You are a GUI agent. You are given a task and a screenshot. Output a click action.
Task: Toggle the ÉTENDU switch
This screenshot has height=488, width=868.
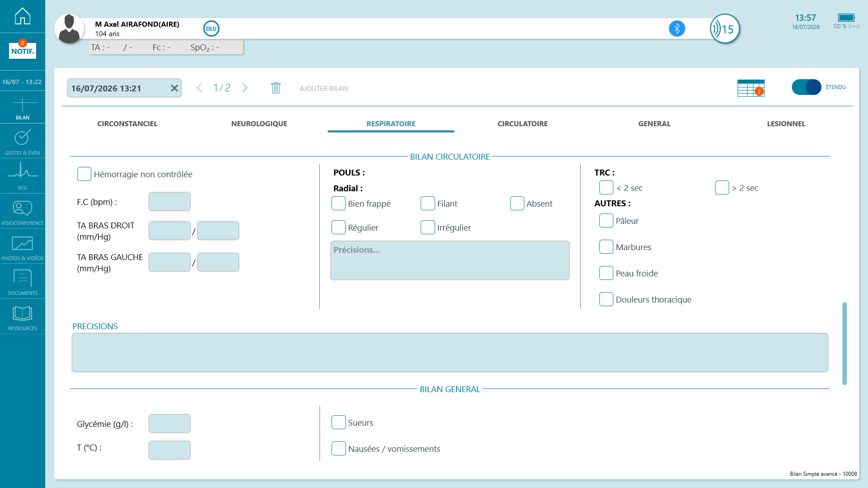(x=806, y=87)
